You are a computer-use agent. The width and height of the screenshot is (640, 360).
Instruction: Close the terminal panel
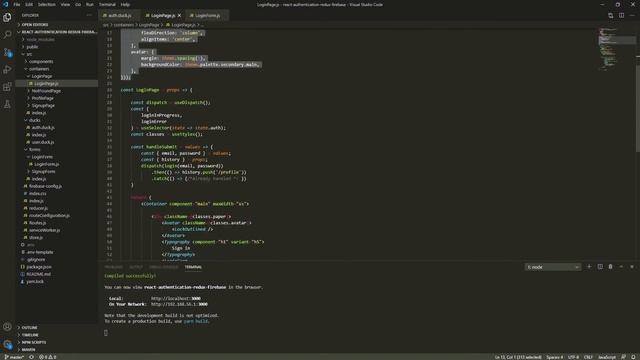coord(632,267)
